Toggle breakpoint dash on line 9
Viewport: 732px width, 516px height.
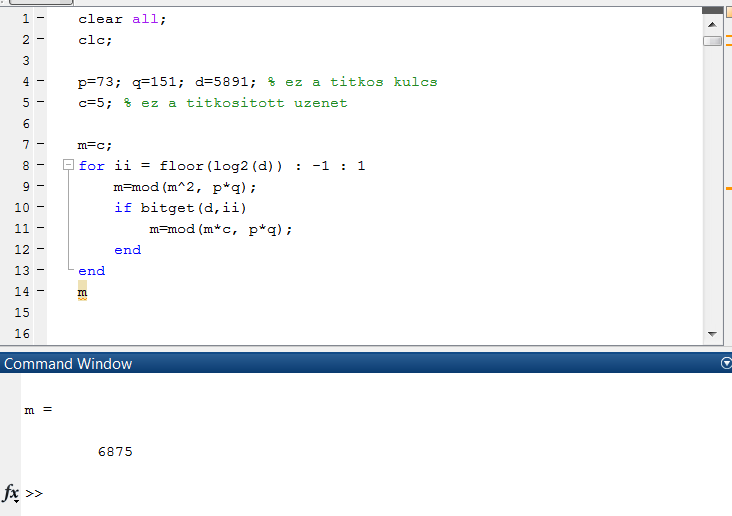pos(41,186)
